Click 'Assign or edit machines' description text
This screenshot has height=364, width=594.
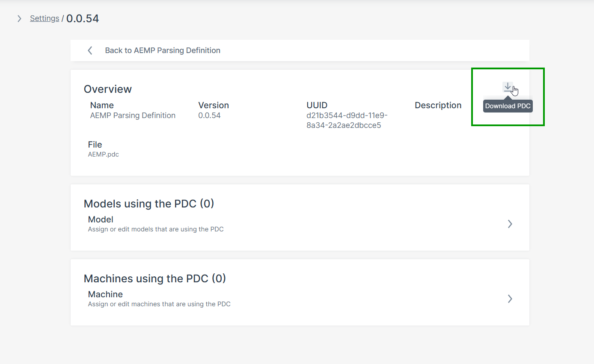click(159, 304)
